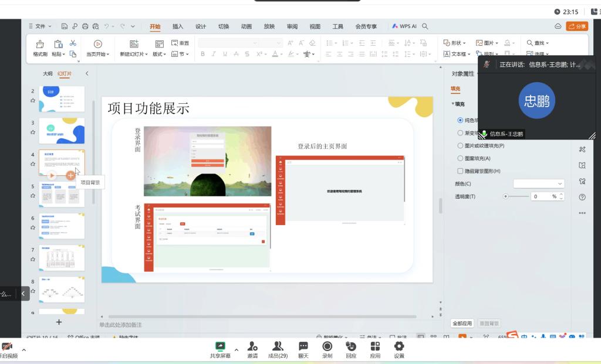Enable Hide background graphics (隐藏背景图形) checkbox

tap(460, 171)
